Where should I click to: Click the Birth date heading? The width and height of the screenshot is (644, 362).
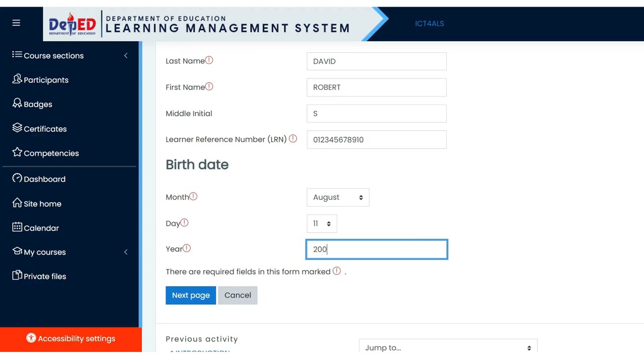pos(197,165)
